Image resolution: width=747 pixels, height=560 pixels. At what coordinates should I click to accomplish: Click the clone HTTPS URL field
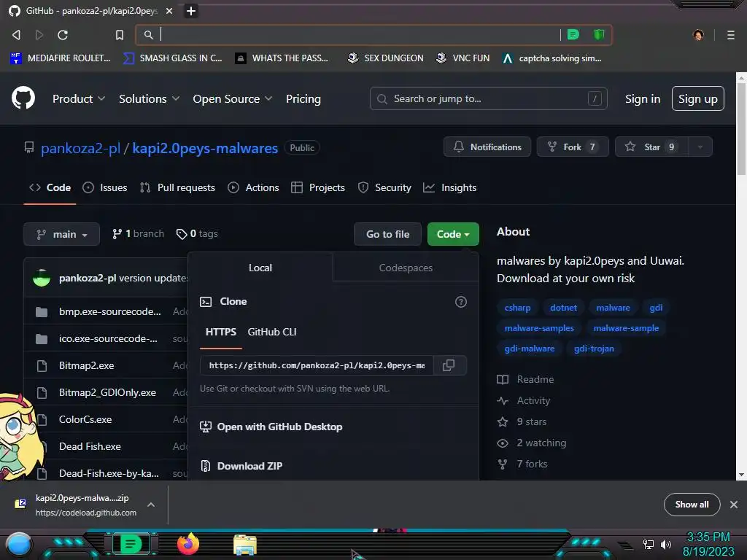tap(317, 365)
